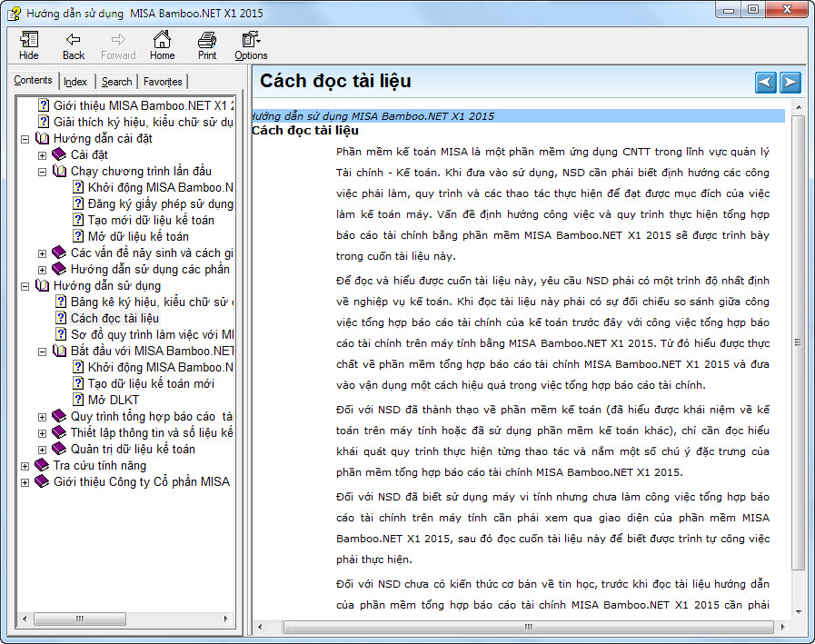Click content pane vertical scrollbar thumb

pyautogui.click(x=798, y=342)
